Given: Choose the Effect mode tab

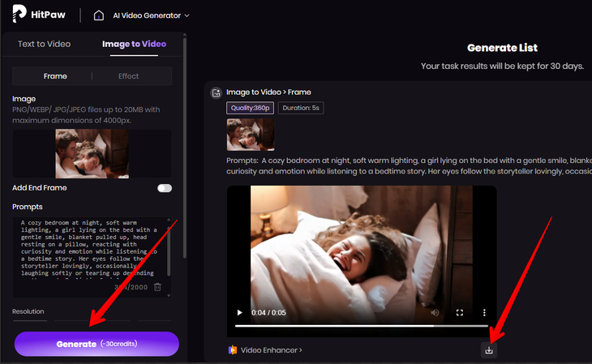Looking at the screenshot, I should 128,76.
